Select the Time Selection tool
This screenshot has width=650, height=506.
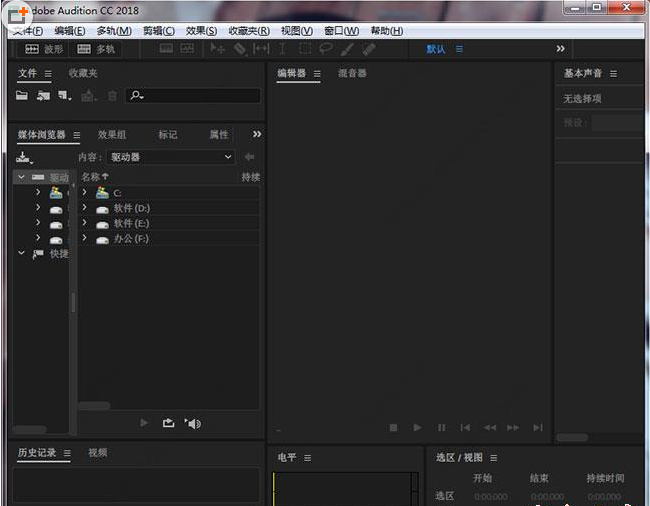coord(282,48)
